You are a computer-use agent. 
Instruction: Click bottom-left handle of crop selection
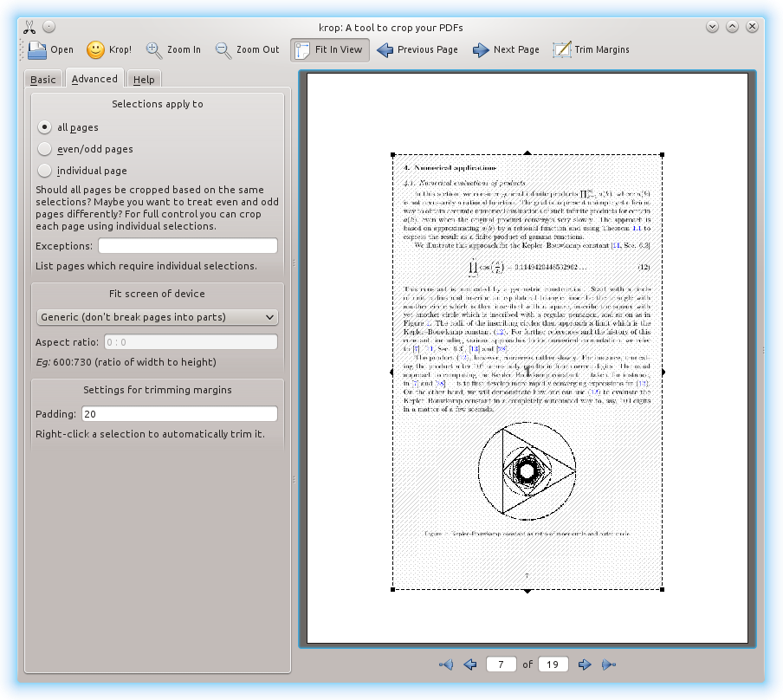pyautogui.click(x=393, y=590)
